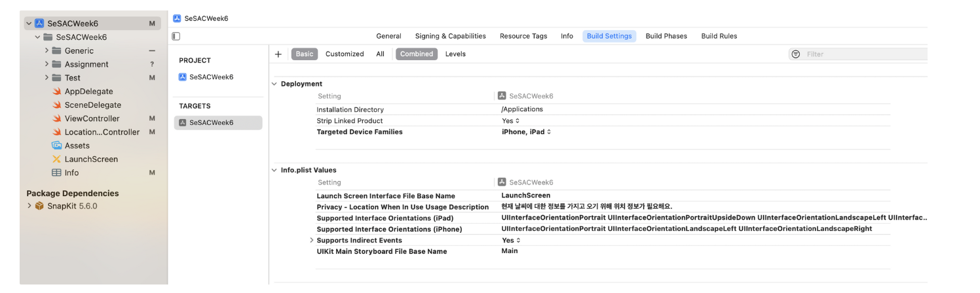Click the SeSACWeek6 project blueprint icon under PROJECT

click(183, 77)
